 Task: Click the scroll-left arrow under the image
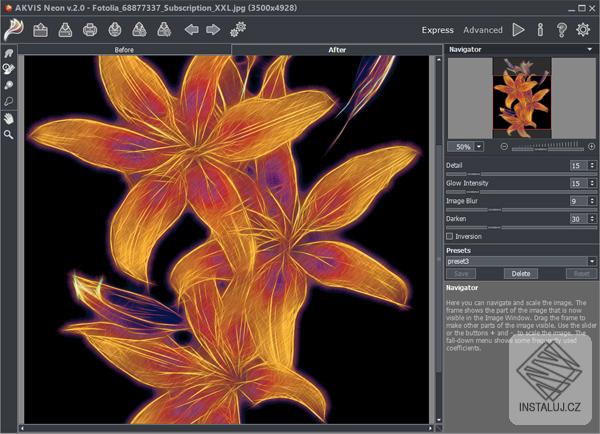pyautogui.click(x=22, y=428)
